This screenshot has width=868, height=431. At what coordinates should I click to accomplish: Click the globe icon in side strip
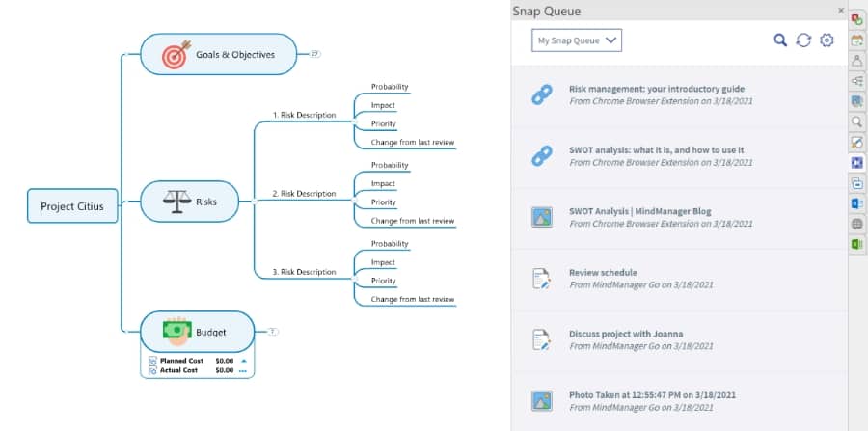856,224
